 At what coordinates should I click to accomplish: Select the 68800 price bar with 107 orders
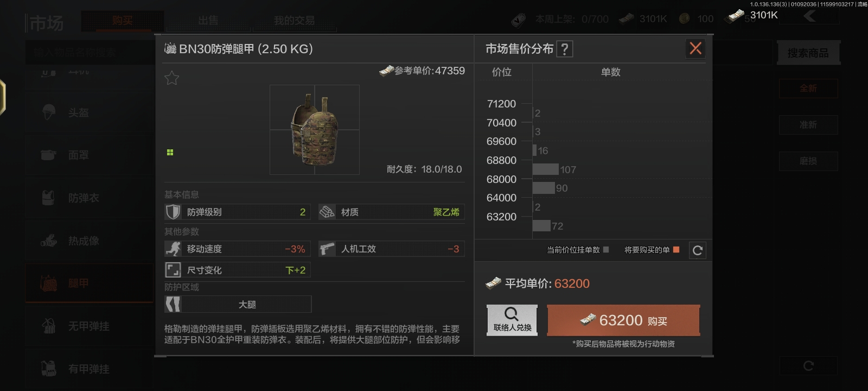pos(545,169)
